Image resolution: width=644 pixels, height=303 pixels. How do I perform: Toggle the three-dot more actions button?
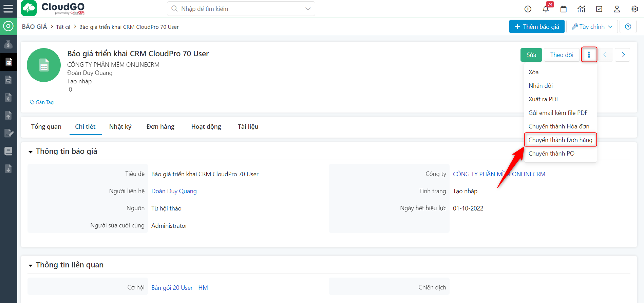point(589,55)
